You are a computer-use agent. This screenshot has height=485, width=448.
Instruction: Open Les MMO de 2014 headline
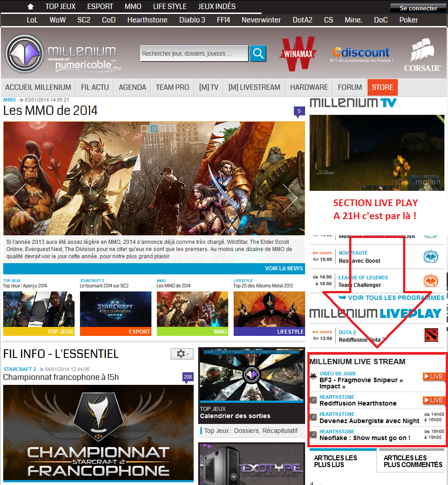coord(50,110)
